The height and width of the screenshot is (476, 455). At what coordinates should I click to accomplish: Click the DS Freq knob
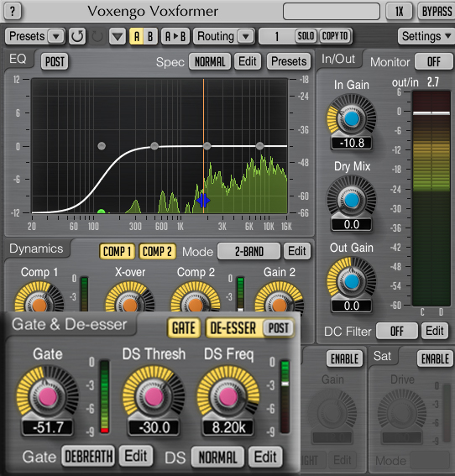coord(228,396)
